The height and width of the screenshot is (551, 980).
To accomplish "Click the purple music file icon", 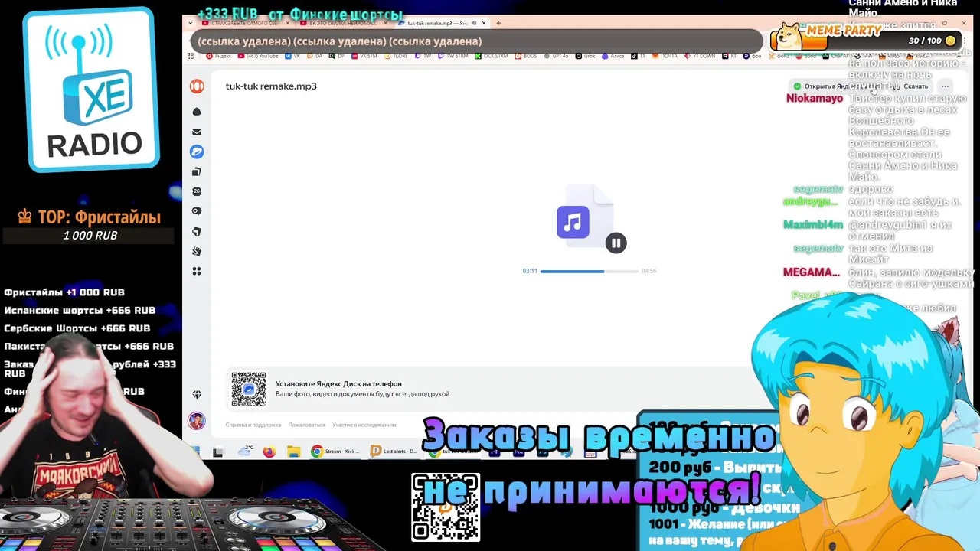I will [x=573, y=222].
